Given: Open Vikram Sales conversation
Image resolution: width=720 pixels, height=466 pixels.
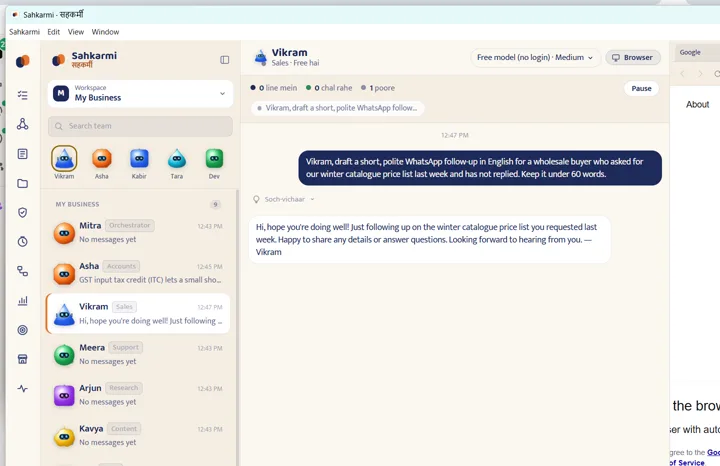Looking at the screenshot, I should click(x=138, y=313).
